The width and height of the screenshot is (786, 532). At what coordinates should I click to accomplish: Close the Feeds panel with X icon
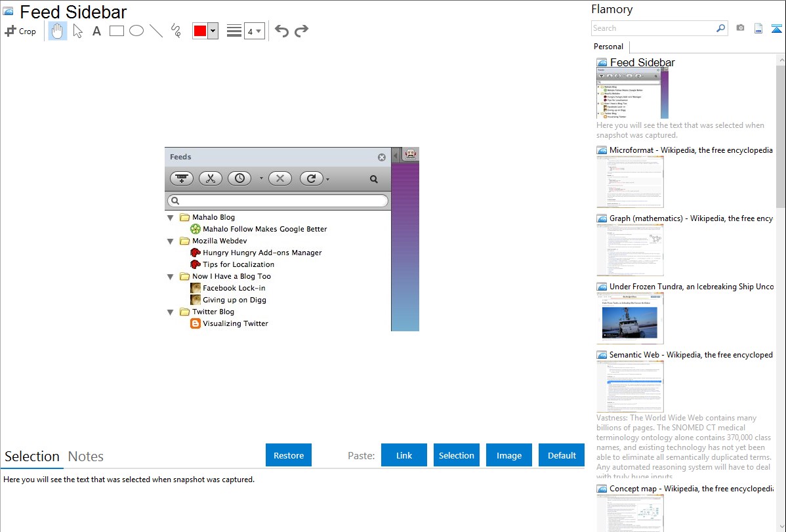[x=382, y=157]
